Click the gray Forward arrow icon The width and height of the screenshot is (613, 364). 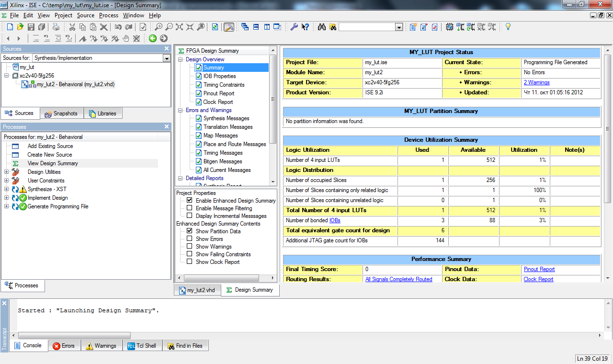point(164,38)
